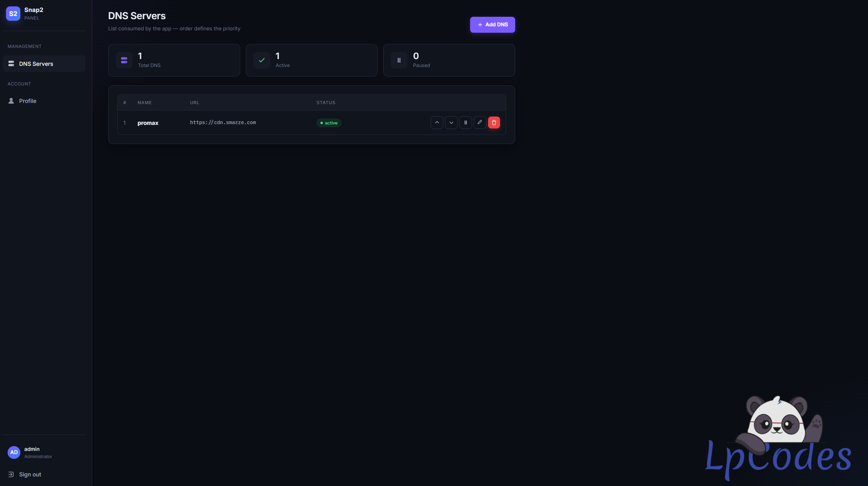The image size is (868, 486).
Task: Click the active status badge
Action: pos(329,123)
